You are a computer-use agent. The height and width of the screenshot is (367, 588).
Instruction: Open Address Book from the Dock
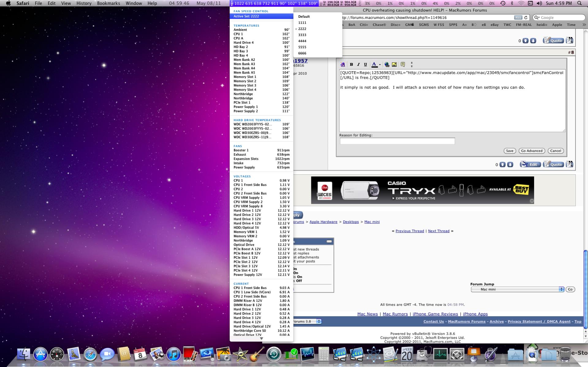tap(124, 354)
